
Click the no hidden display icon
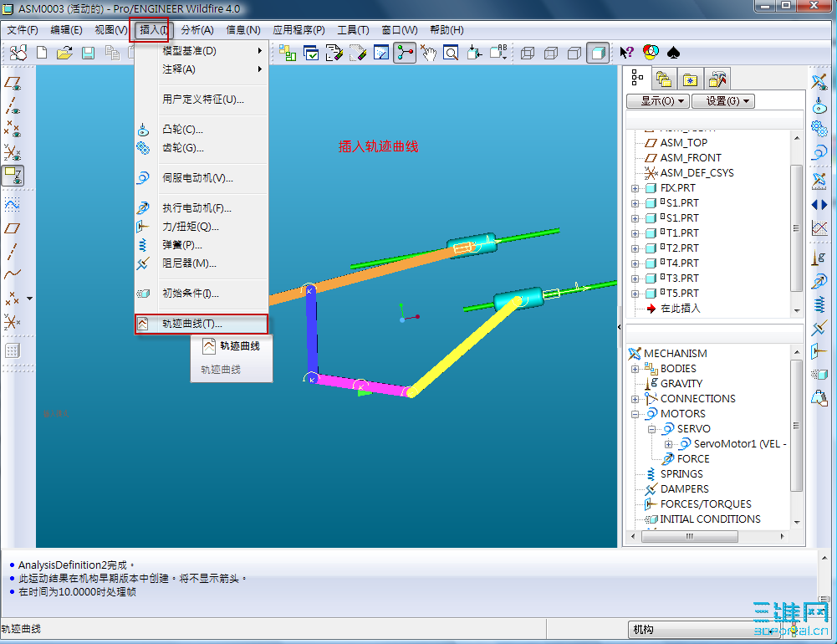point(574,53)
